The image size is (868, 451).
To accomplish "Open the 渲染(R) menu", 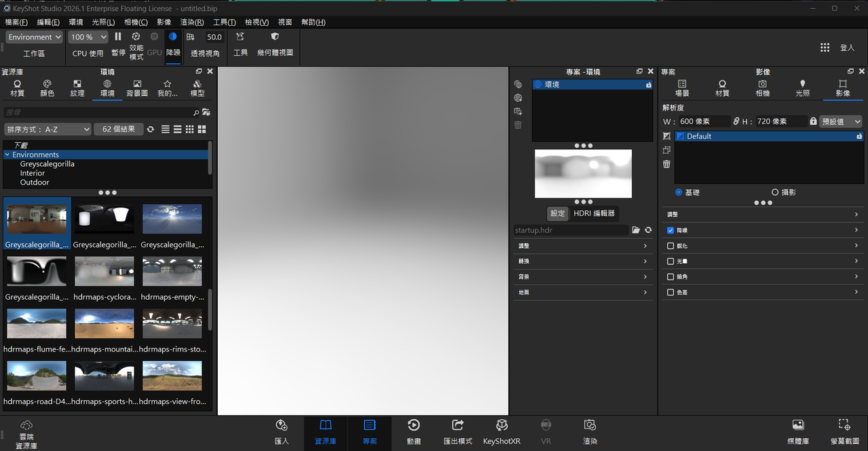I will pos(192,22).
